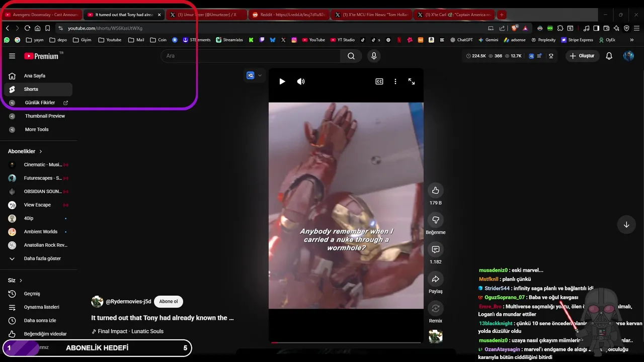Open a new browser tab

click(x=502, y=15)
